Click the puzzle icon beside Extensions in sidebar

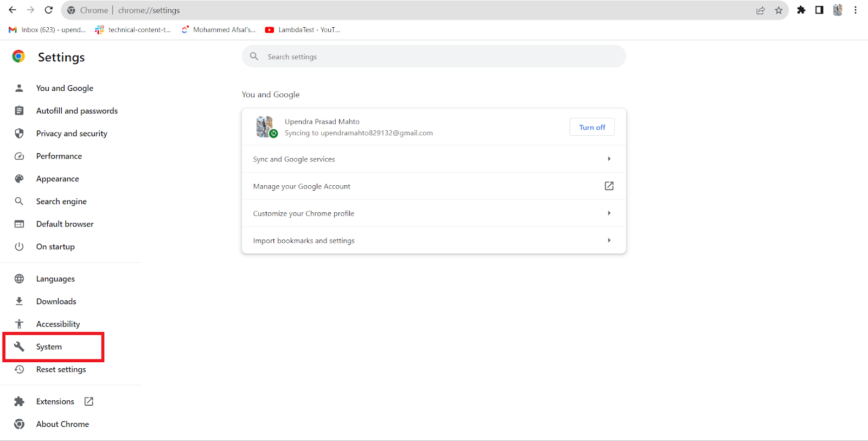[19, 401]
